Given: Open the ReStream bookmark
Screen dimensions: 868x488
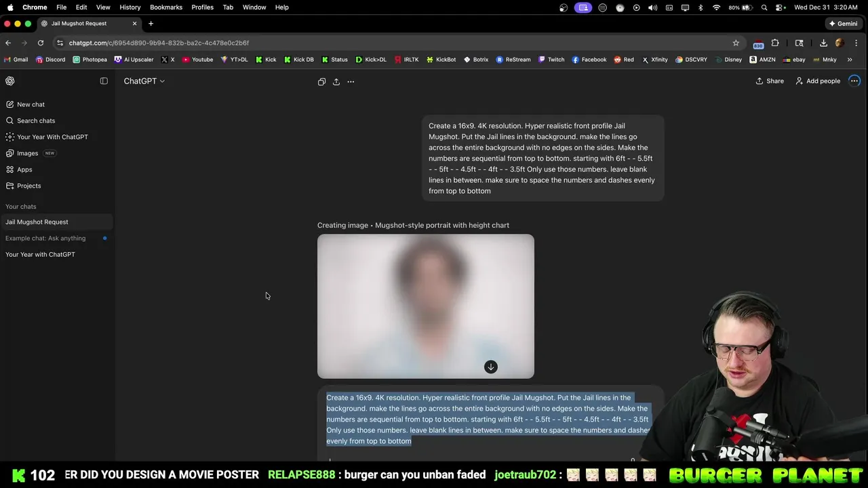Looking at the screenshot, I should (x=513, y=60).
